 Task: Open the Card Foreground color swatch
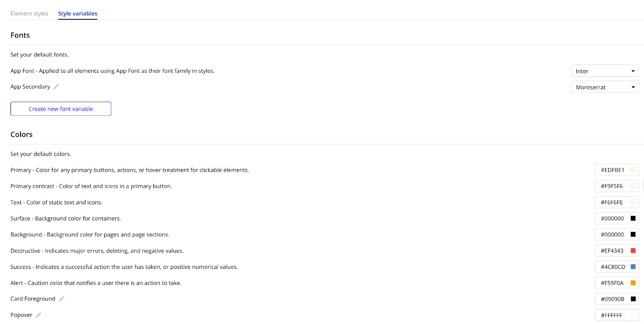pos(633,299)
